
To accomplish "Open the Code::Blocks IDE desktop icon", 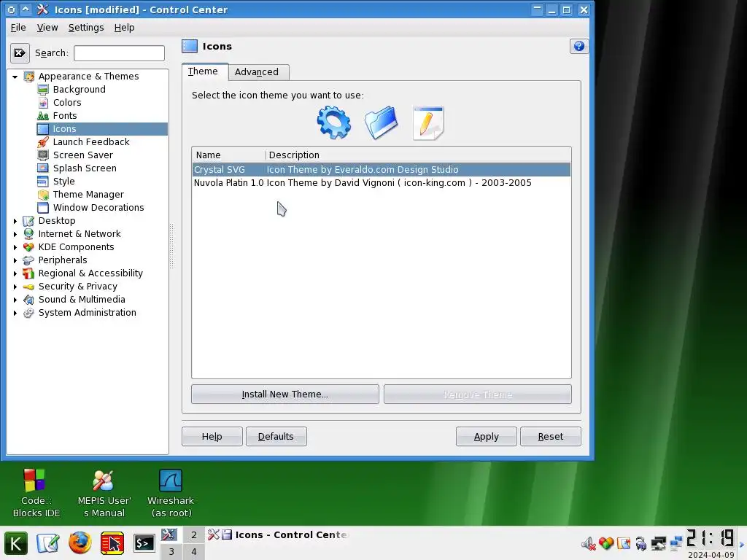I will pos(36,494).
